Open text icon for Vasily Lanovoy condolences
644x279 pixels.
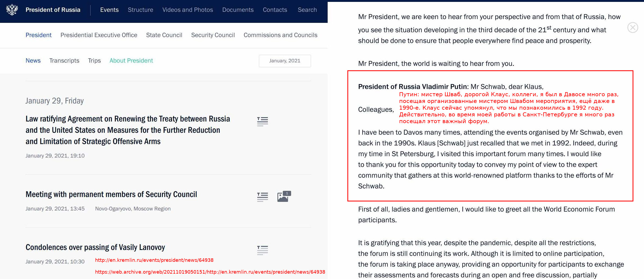coord(262,250)
